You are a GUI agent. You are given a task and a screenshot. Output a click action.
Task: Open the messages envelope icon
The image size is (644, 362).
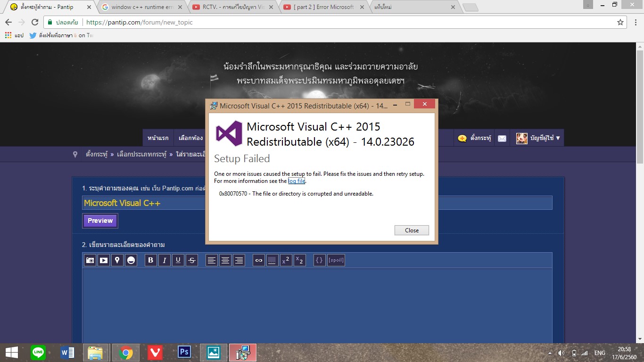click(502, 138)
